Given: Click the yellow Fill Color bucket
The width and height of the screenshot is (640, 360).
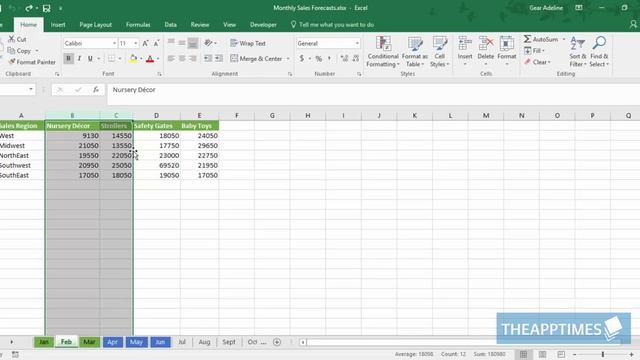Looking at the screenshot, I should coord(133,59).
